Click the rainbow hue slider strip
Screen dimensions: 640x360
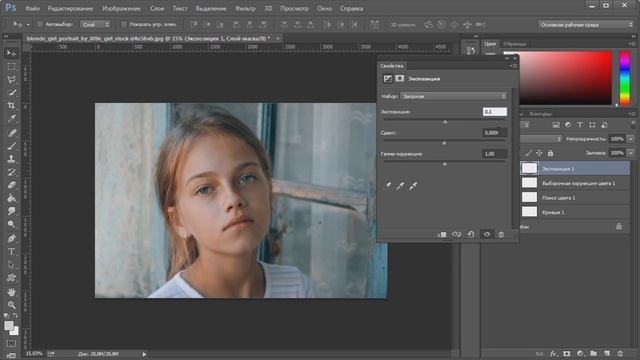pyautogui.click(x=625, y=78)
